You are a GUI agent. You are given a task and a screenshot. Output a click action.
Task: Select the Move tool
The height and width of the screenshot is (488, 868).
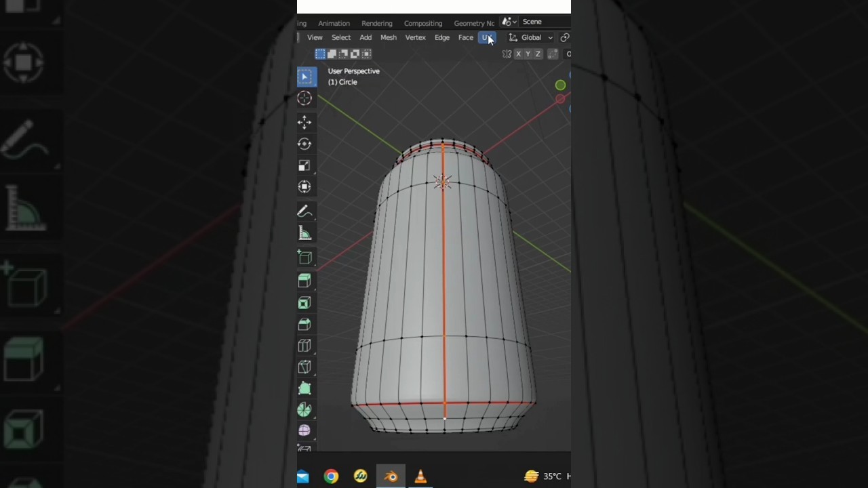(x=304, y=122)
